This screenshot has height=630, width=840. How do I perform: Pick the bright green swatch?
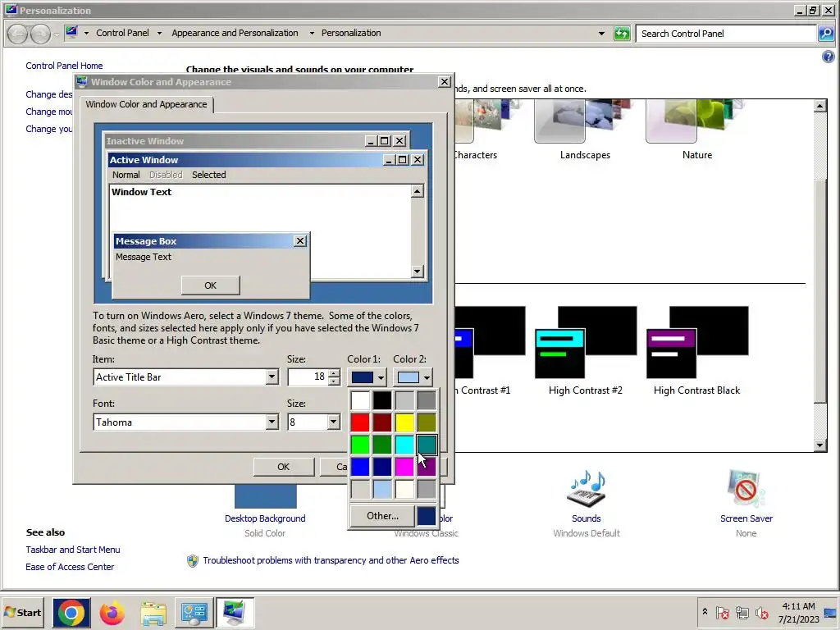(x=360, y=445)
